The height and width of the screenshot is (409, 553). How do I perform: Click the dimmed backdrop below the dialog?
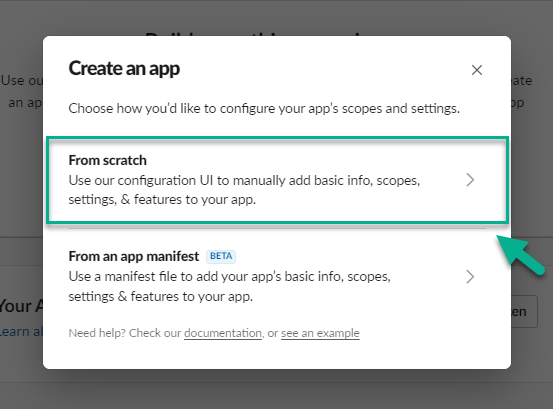276,390
